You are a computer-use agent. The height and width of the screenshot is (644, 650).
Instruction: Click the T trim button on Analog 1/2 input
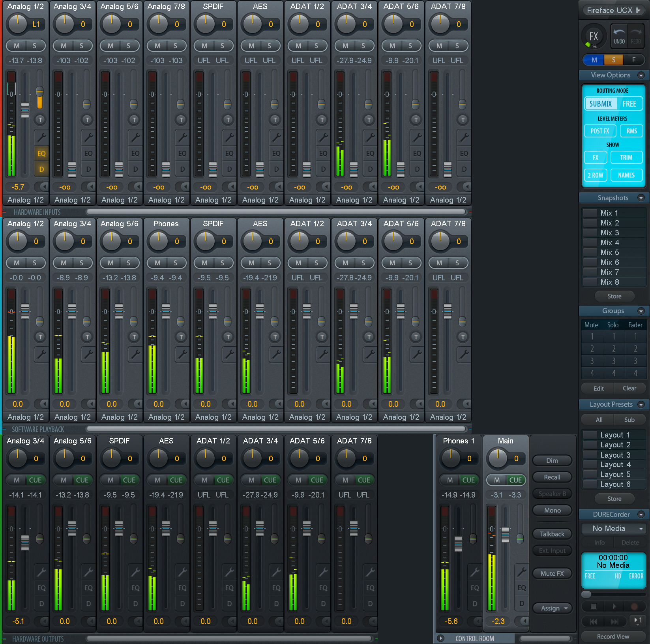[40, 119]
